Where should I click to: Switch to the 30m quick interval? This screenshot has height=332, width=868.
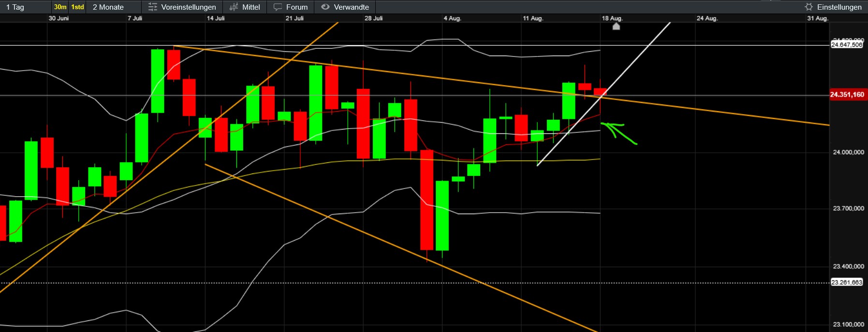point(60,7)
